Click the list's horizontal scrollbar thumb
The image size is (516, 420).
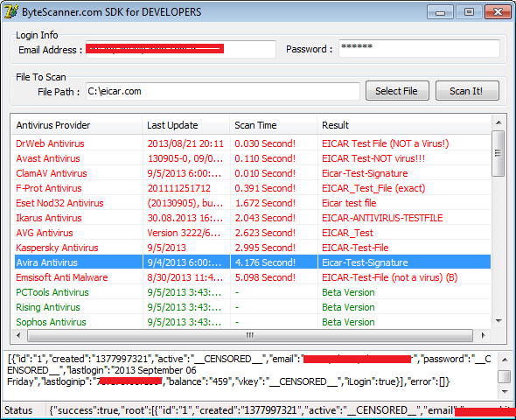click(250, 335)
